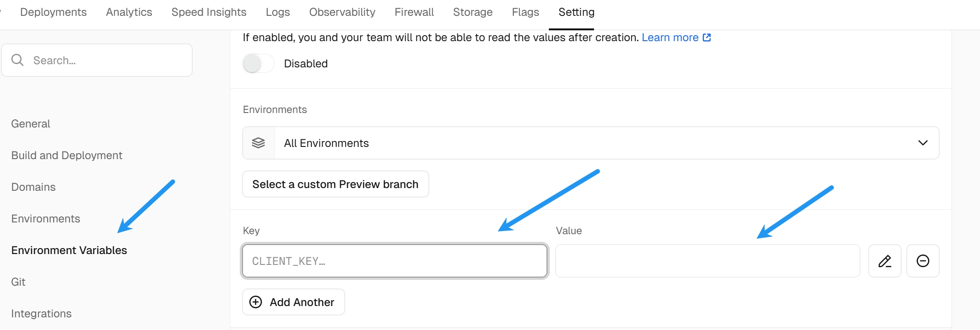
Task: Open the Learn more link
Action: [x=670, y=38]
